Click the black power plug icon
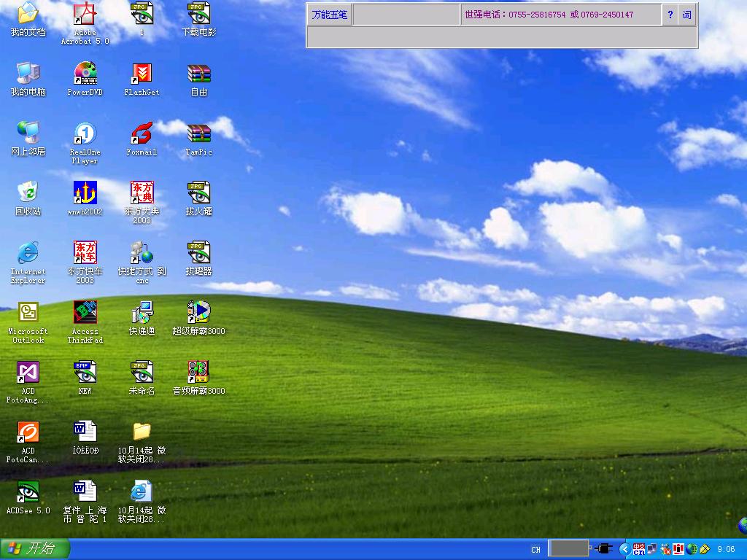The image size is (747, 560). pos(603,548)
